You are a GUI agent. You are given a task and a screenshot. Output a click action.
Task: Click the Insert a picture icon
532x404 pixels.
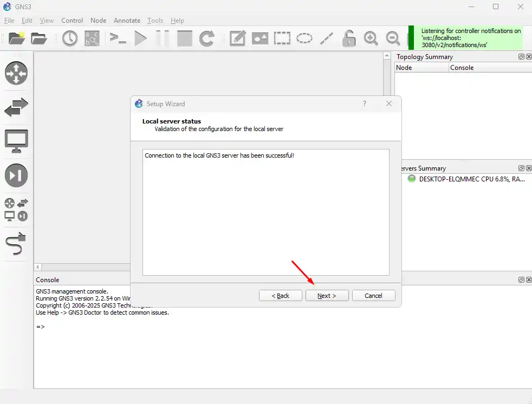point(259,38)
